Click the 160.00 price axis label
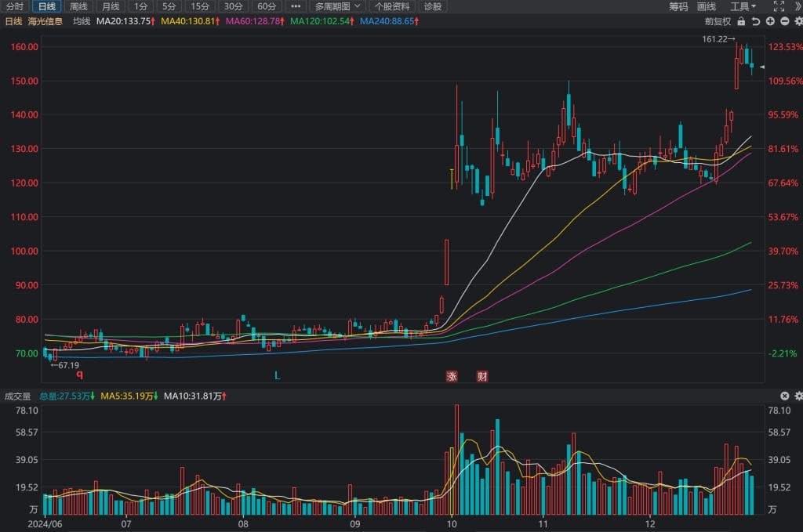This screenshot has height=532, width=803. 24,46
